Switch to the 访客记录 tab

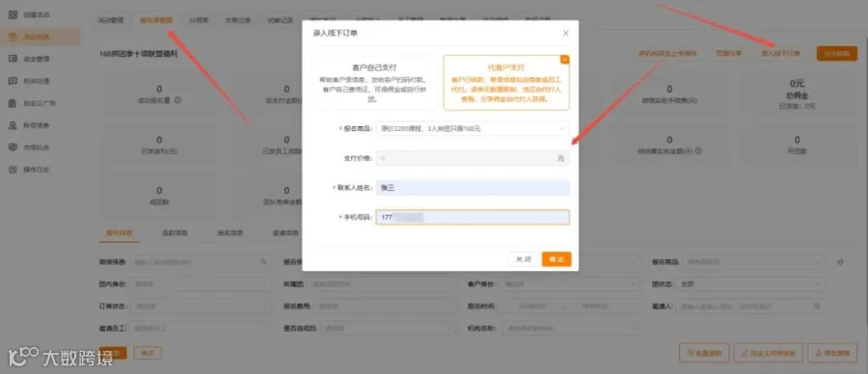(280, 20)
